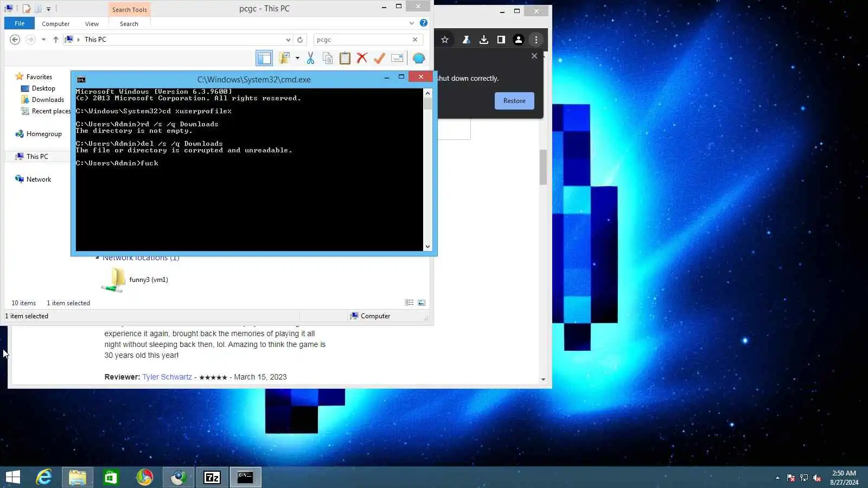Switch Explorer to large icons view

tap(422, 303)
